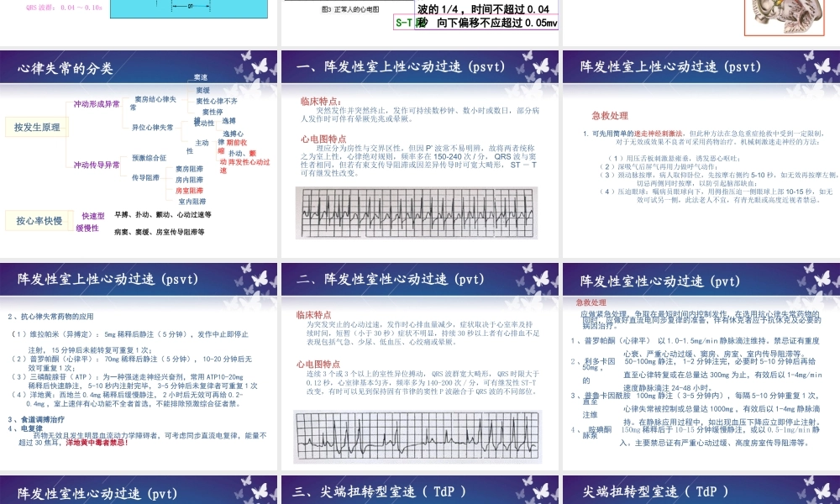Screen dimensions: 840x504
Task: Select the 冲动形成异常 label
Action: pos(97,104)
